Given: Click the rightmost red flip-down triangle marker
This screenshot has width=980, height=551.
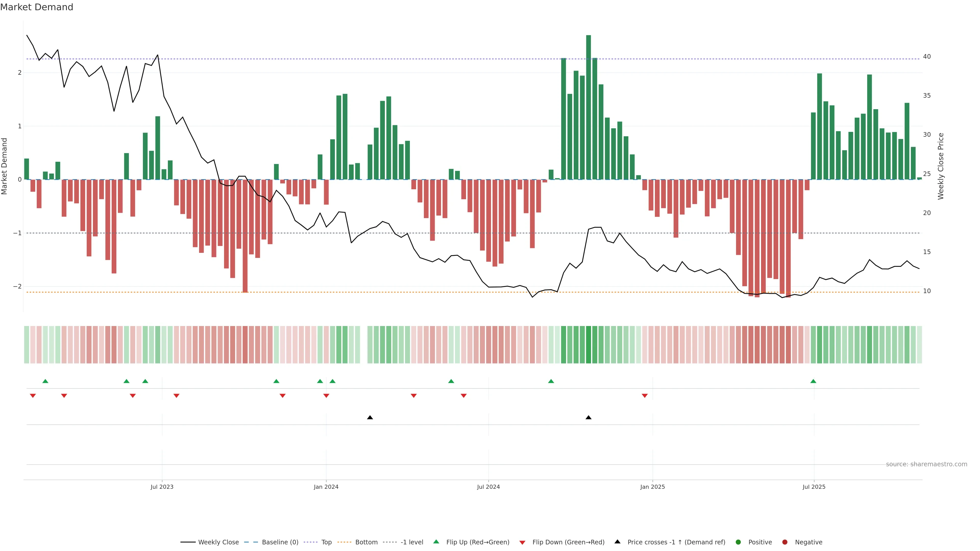Looking at the screenshot, I should [x=644, y=396].
